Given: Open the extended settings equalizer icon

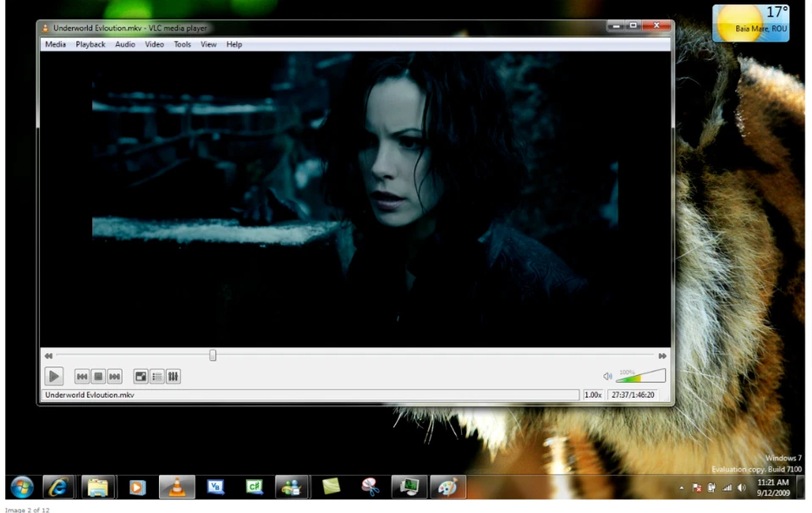Looking at the screenshot, I should tap(173, 376).
